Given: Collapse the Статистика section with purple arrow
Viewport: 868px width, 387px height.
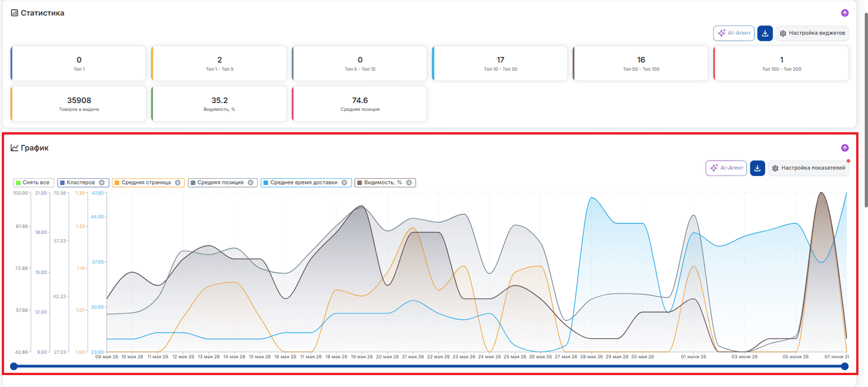Looking at the screenshot, I should 845,12.
